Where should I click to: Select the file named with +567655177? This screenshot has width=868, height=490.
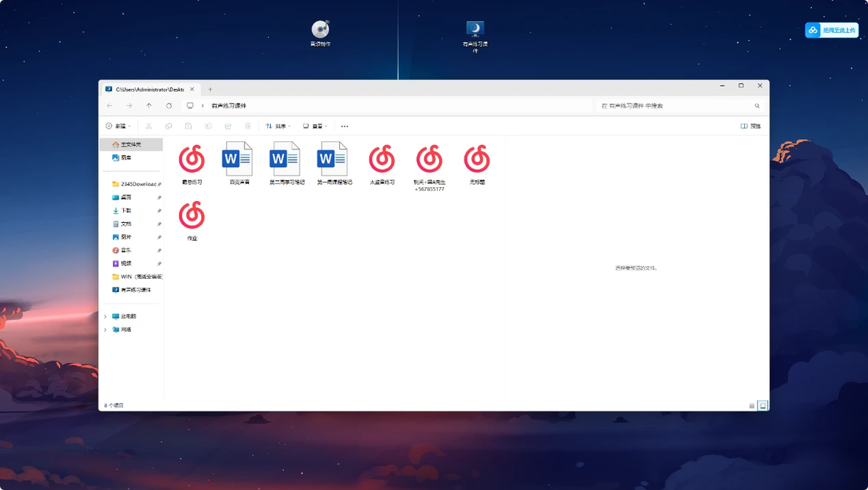point(429,167)
